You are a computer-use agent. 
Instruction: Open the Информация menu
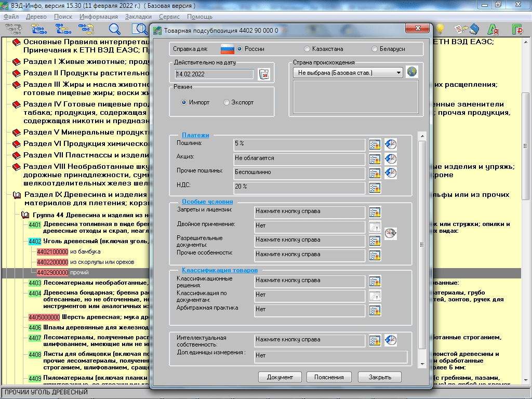(x=98, y=17)
